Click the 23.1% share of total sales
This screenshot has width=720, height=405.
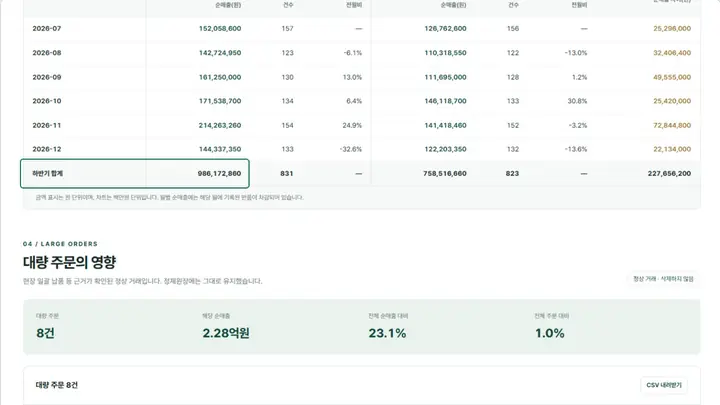click(x=387, y=333)
